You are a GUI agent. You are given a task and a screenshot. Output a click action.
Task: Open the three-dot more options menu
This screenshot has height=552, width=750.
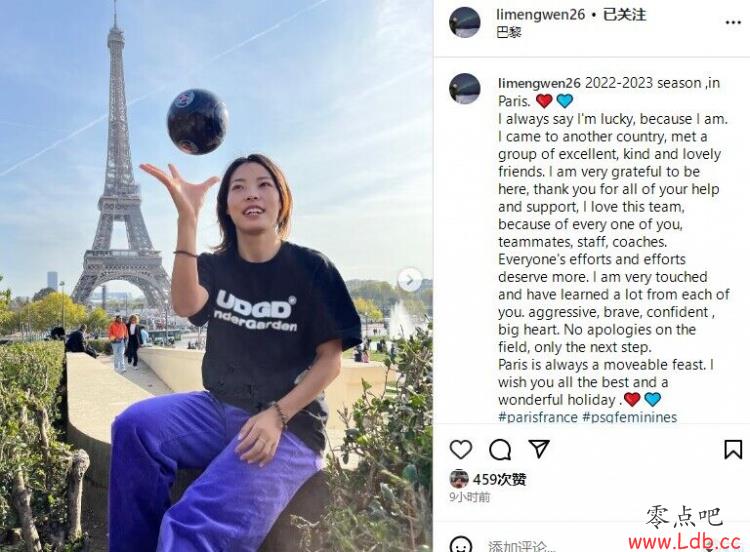coord(733,22)
